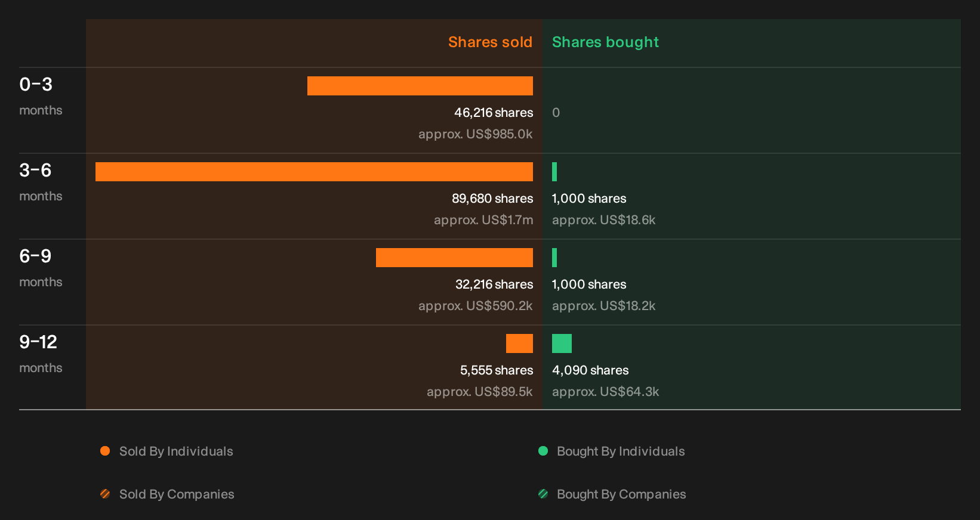Viewport: 980px width, 520px height.
Task: Click the striped Bought By Companies legend icon
Action: pos(543,494)
